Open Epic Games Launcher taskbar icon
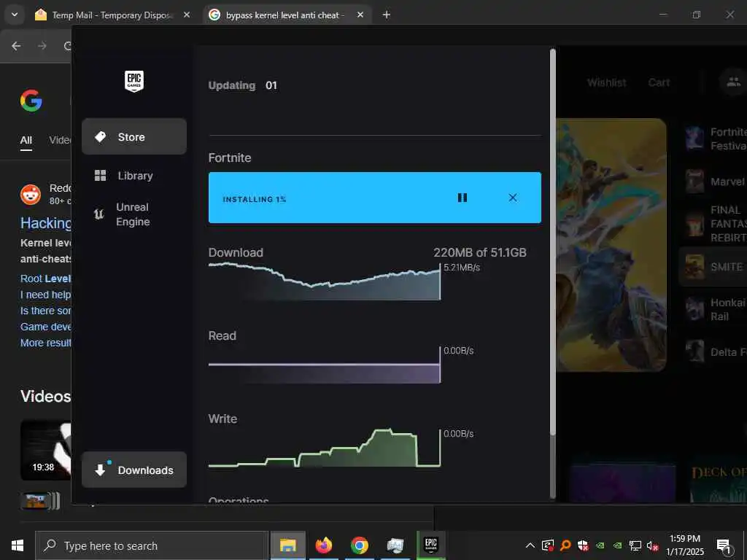This screenshot has height=560, width=747. [430, 545]
